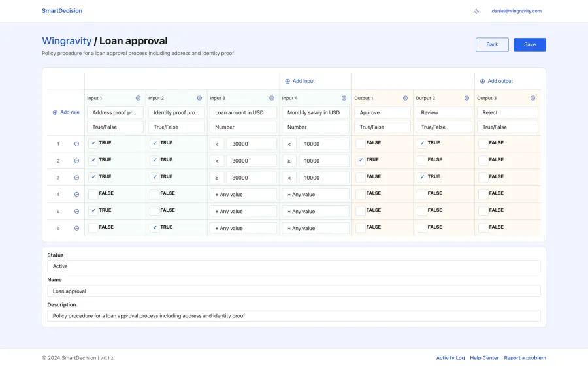Viewport: 588px width, 367px height.
Task: Check Identity proof FALSE box in rule 5
Action: click(155, 211)
